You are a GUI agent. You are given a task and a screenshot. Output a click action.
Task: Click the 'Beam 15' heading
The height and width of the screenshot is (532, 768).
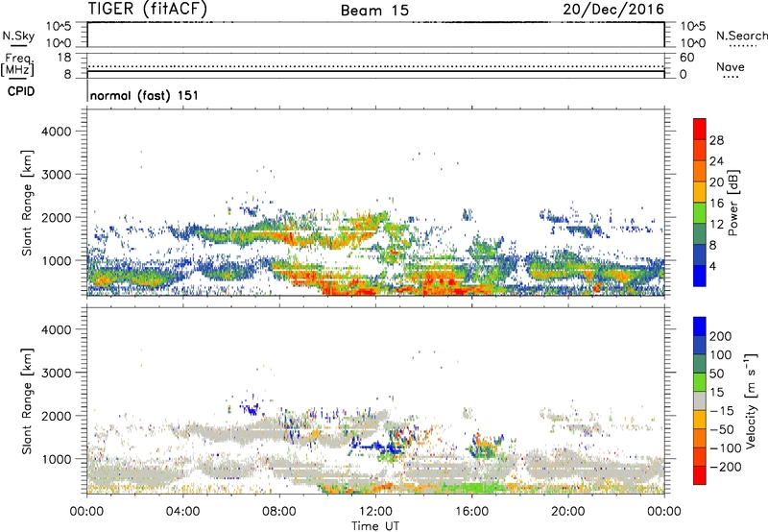[x=374, y=11]
